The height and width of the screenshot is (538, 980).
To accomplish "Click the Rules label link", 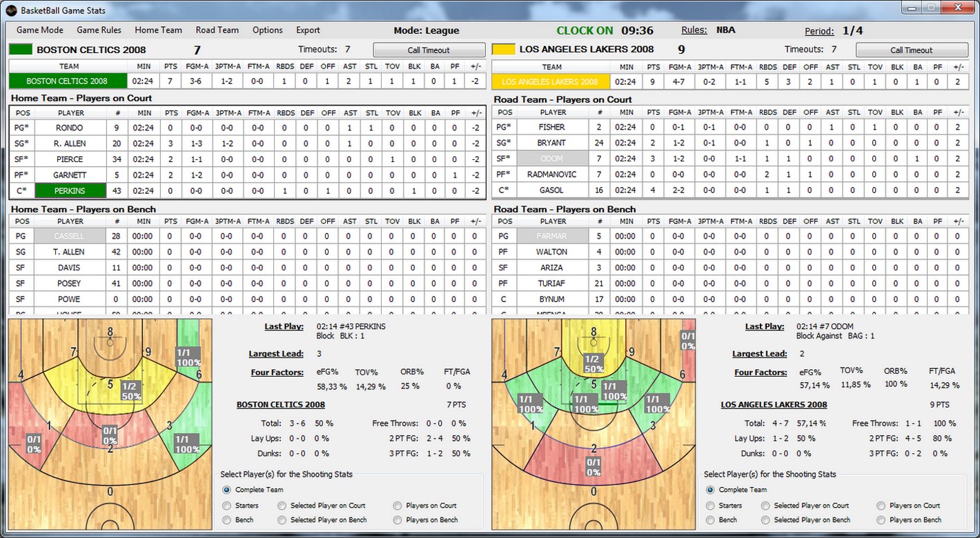I will click(x=694, y=30).
